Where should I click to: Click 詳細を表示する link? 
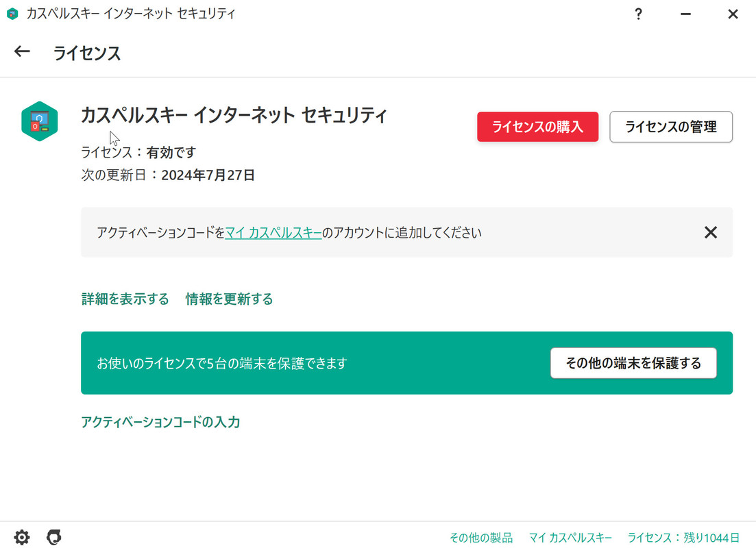125,299
